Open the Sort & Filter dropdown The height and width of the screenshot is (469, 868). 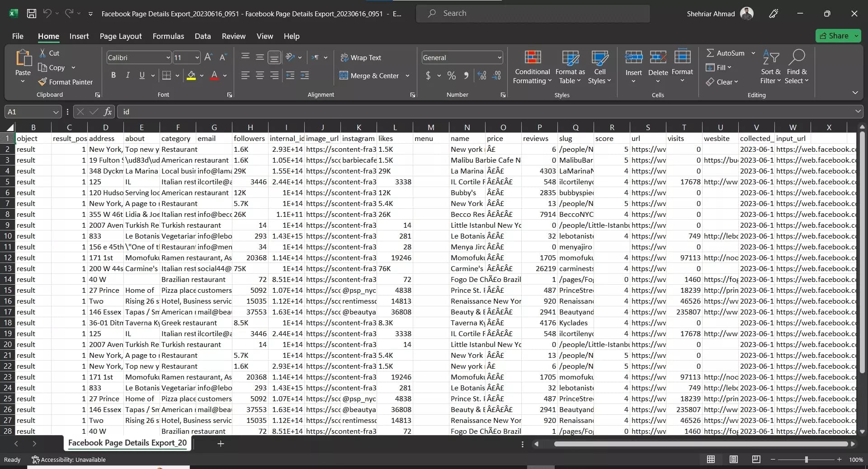(771, 67)
